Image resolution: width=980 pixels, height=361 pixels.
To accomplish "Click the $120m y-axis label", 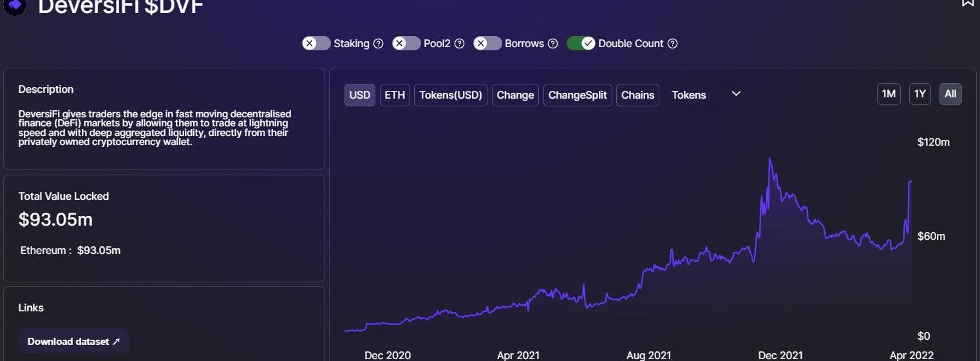I will click(x=934, y=142).
